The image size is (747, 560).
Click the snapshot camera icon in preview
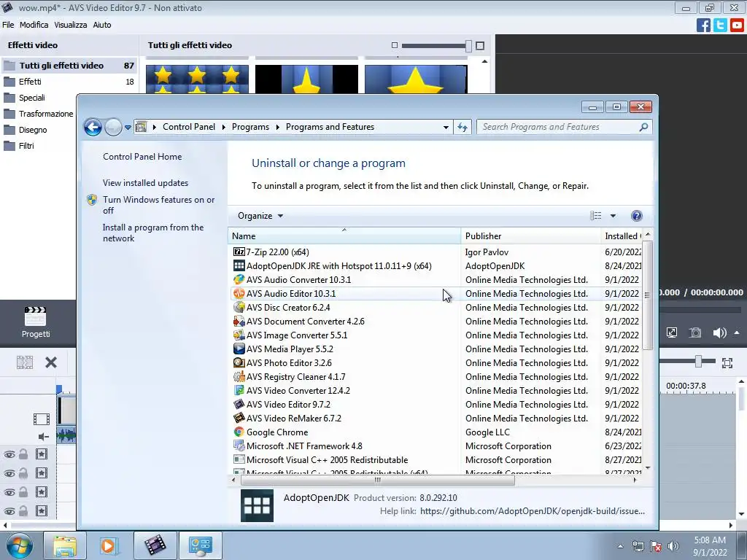695,332
